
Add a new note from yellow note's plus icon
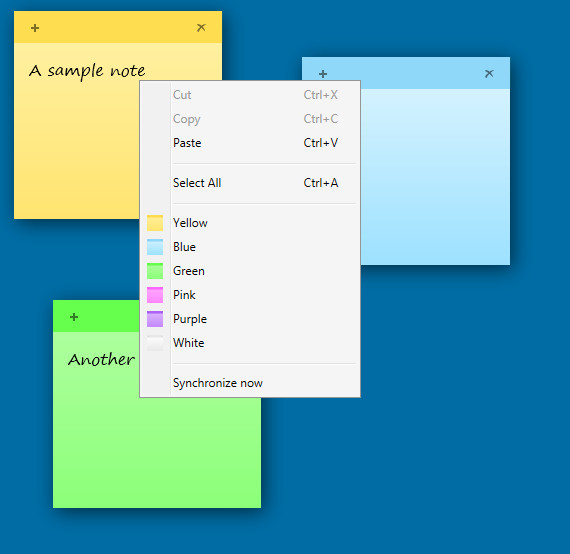[x=35, y=28]
